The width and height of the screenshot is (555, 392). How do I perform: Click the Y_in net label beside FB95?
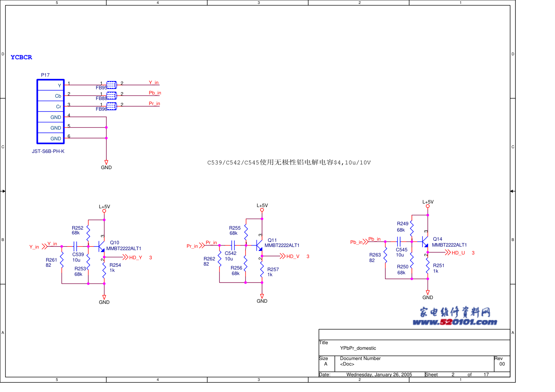[154, 83]
